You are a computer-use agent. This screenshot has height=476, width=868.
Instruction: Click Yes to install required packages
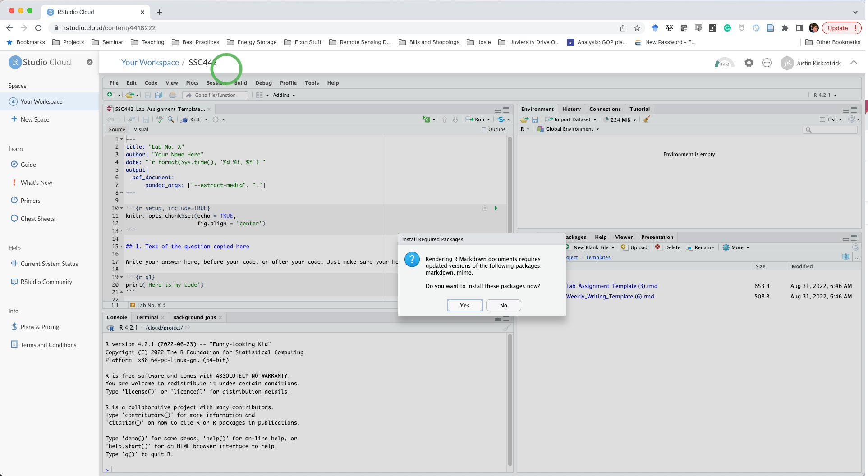464,305
